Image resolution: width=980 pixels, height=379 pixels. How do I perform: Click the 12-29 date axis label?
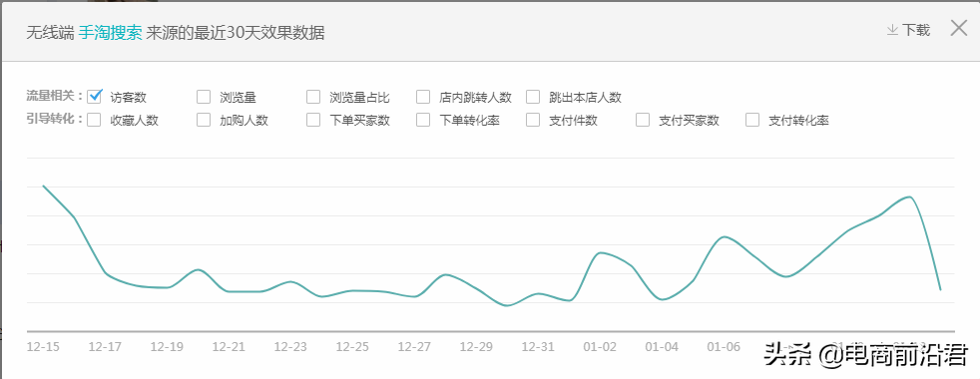point(476,347)
